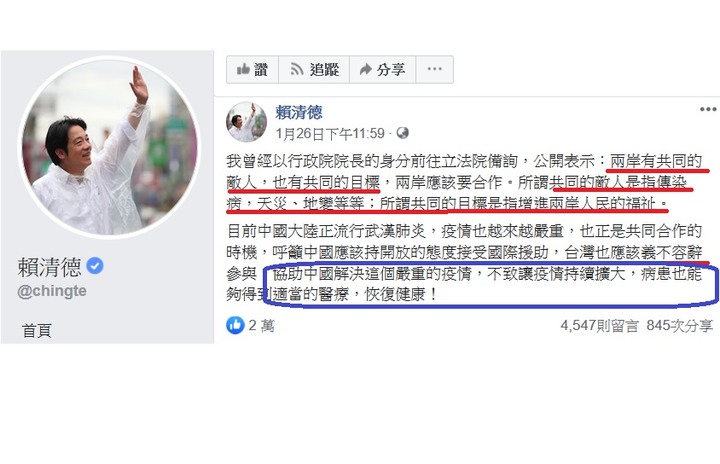The height and width of the screenshot is (464, 720).
Task: Open the 4,547則留言 comments link
Action: pos(599,326)
